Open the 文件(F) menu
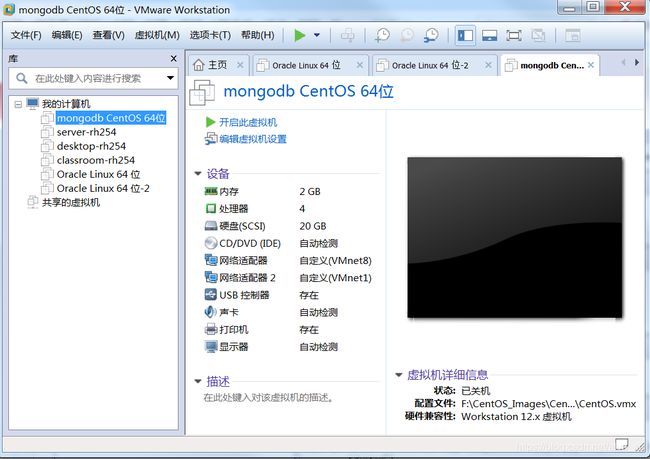This screenshot has height=459, width=650. pyautogui.click(x=26, y=35)
